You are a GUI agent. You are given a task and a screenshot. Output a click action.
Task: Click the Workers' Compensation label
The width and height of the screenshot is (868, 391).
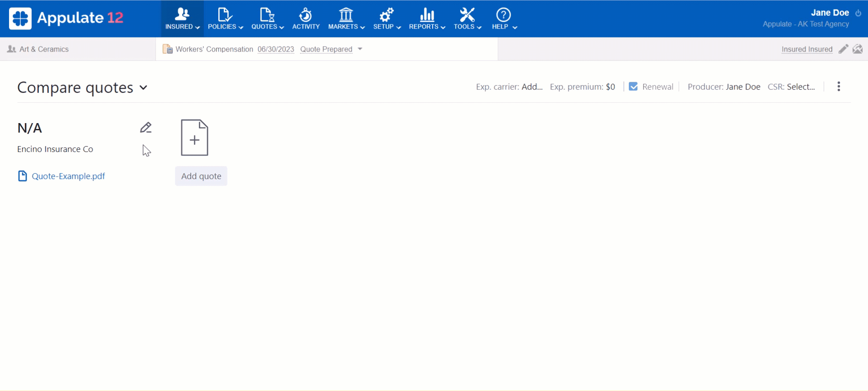(214, 49)
